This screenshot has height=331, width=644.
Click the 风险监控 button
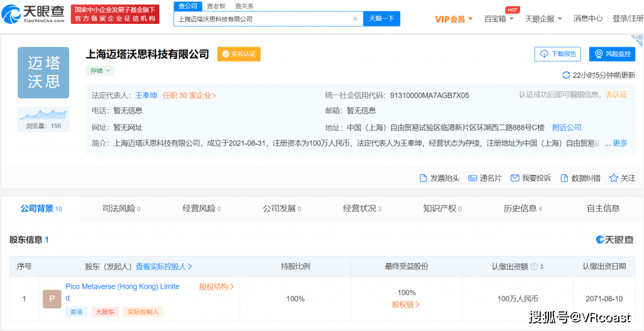coord(613,54)
